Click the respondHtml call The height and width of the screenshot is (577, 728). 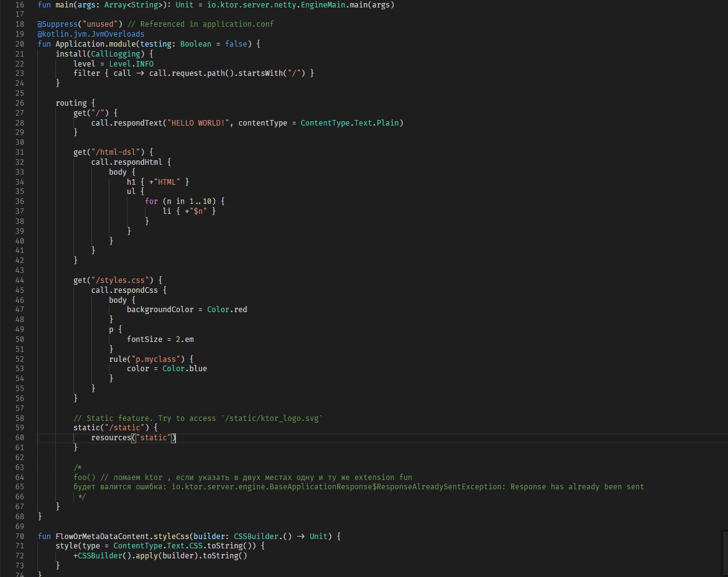point(139,162)
